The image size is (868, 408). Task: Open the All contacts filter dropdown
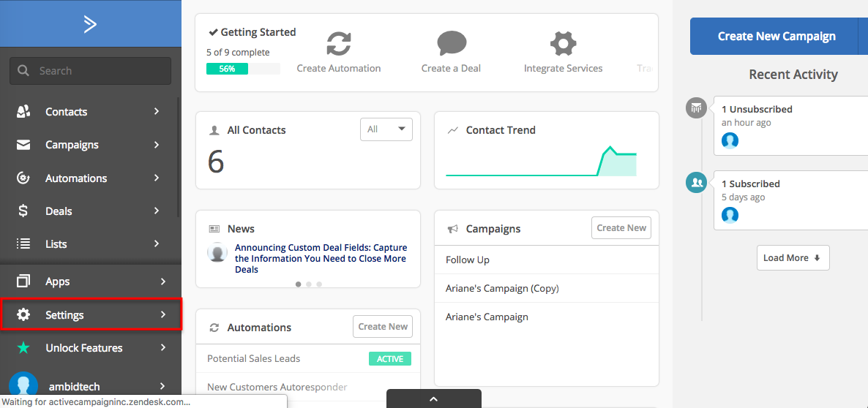coord(386,129)
